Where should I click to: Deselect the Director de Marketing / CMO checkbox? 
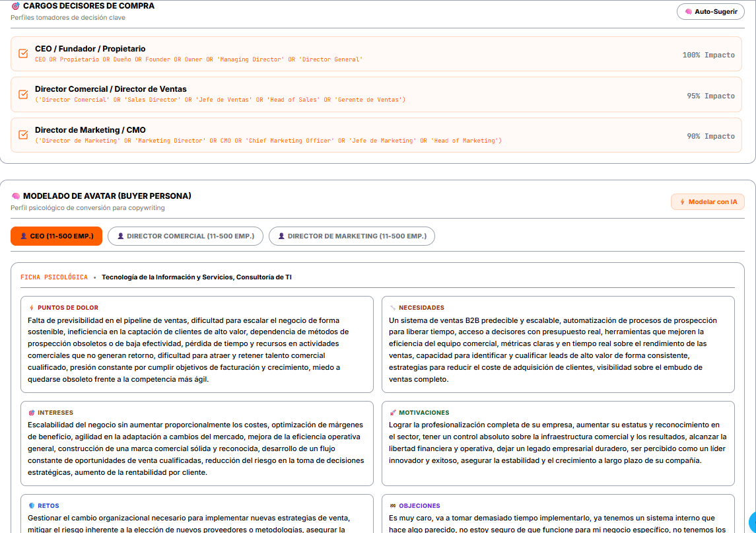[23, 135]
